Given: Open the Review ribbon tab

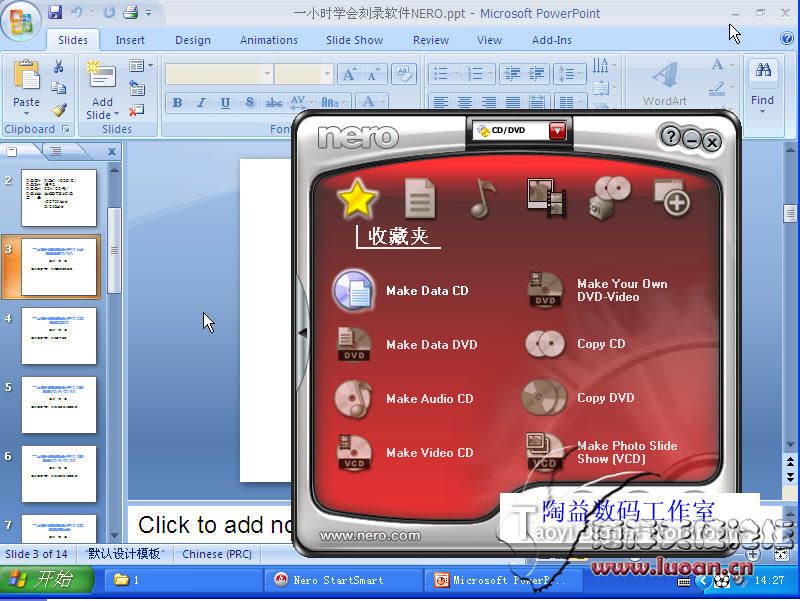Looking at the screenshot, I should pyautogui.click(x=431, y=40).
